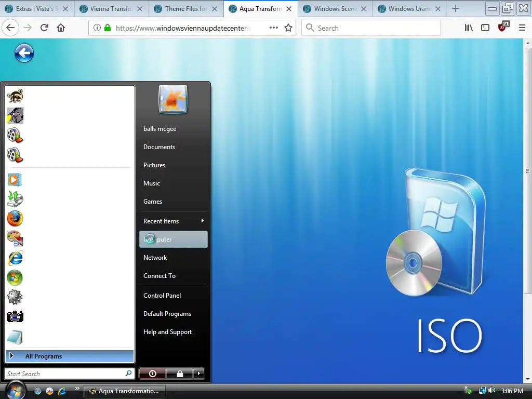This screenshot has height=399, width=532.
Task: Expand the Recent Items submenu
Action: 174,221
